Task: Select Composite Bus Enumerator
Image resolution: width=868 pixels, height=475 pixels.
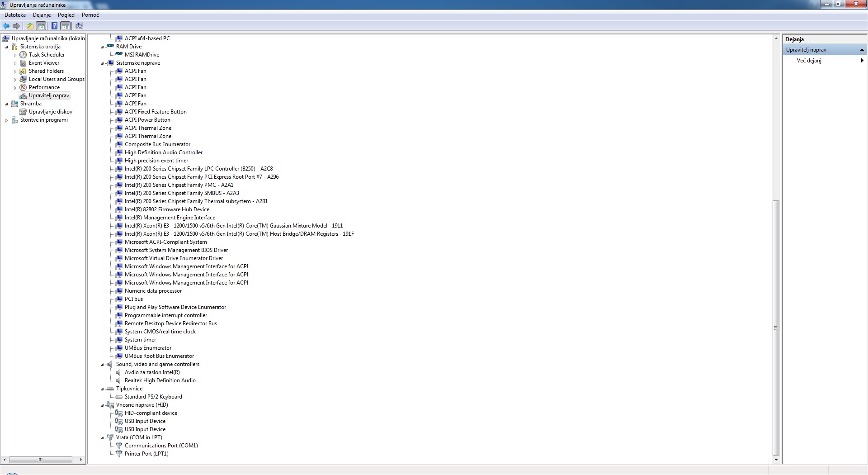Action: click(x=157, y=144)
